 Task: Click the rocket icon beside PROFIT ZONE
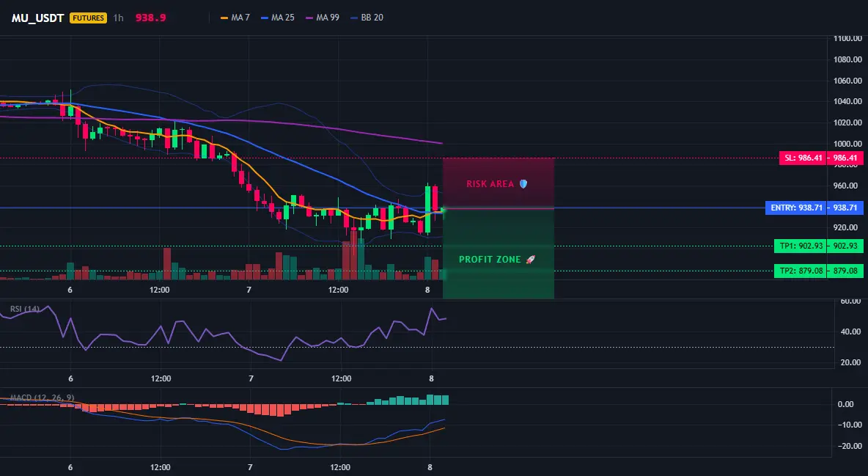tap(530, 260)
